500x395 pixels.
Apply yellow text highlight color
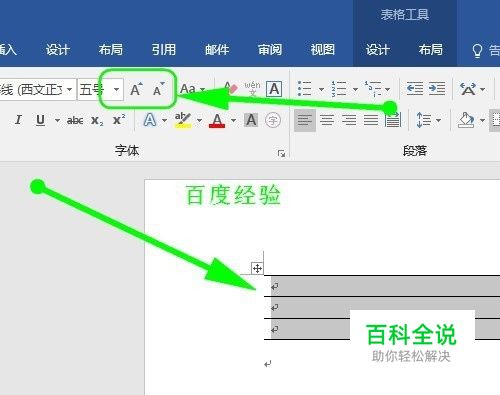click(x=183, y=120)
